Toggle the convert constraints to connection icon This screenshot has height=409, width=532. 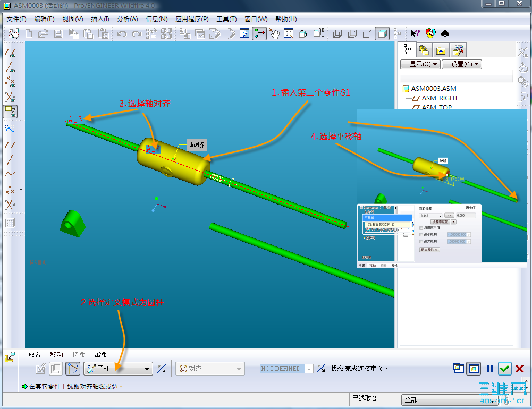73,369
